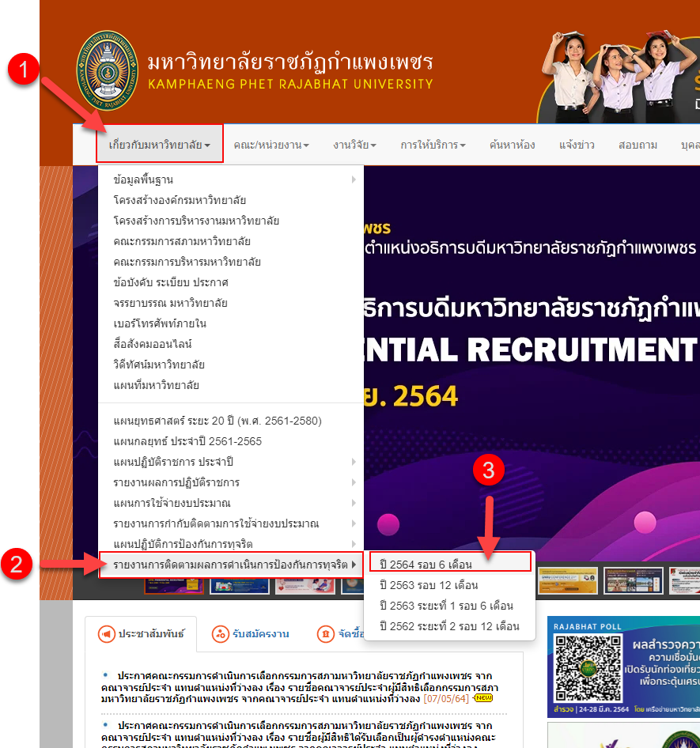Switch to the รับสมัครงาน tab
700x748 pixels.
251,634
